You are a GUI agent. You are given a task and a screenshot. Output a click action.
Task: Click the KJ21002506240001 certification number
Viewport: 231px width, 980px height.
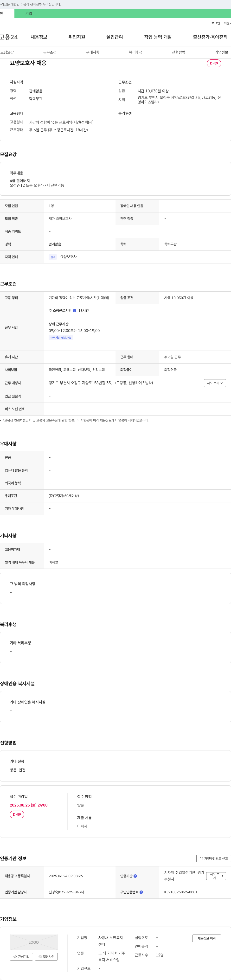[181, 892]
